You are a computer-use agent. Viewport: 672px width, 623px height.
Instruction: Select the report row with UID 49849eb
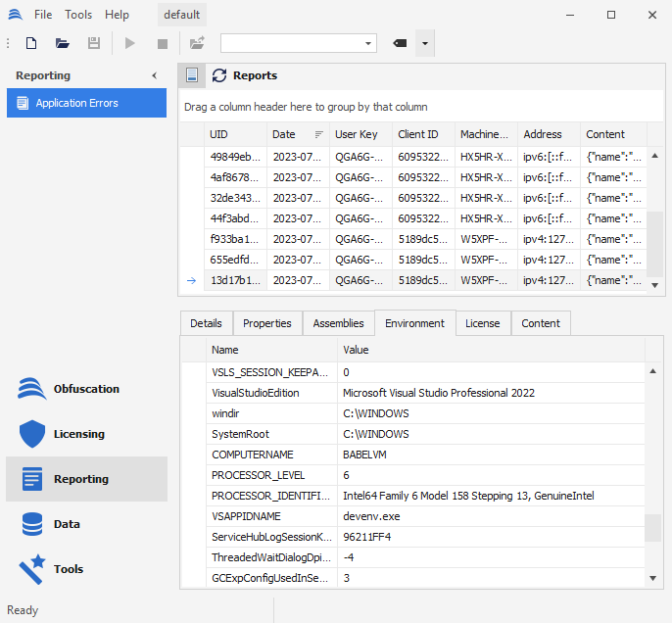(x=235, y=157)
